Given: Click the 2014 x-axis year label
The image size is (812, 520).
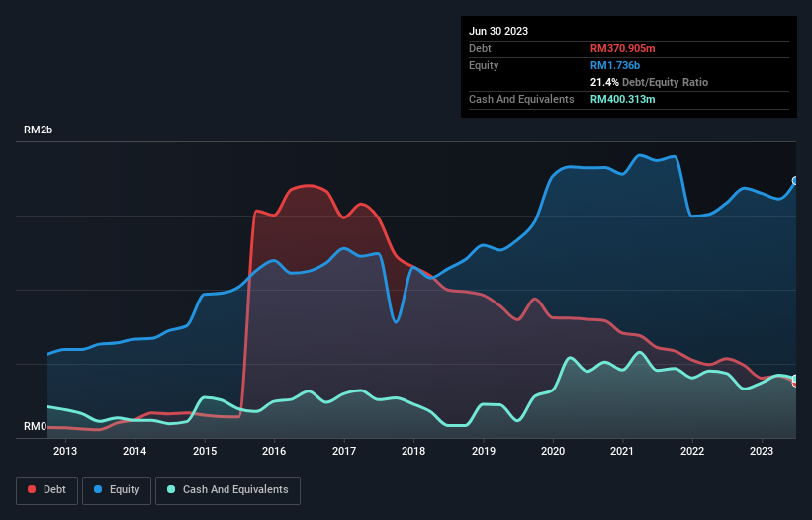Looking at the screenshot, I should [135, 451].
